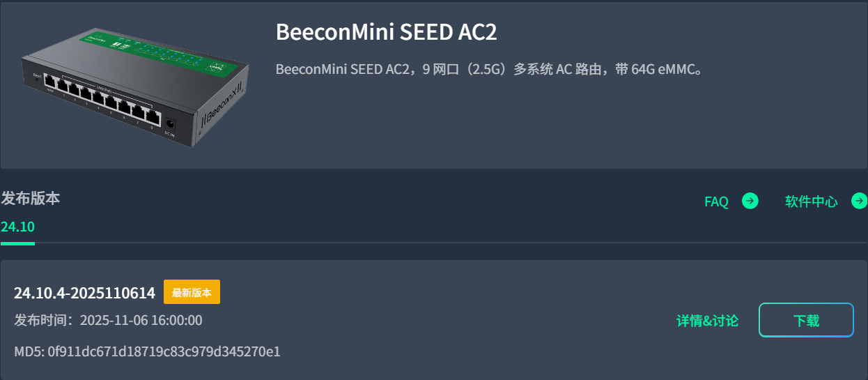Go to 软件中心 (Software Center)
868x380 pixels.
coord(811,202)
